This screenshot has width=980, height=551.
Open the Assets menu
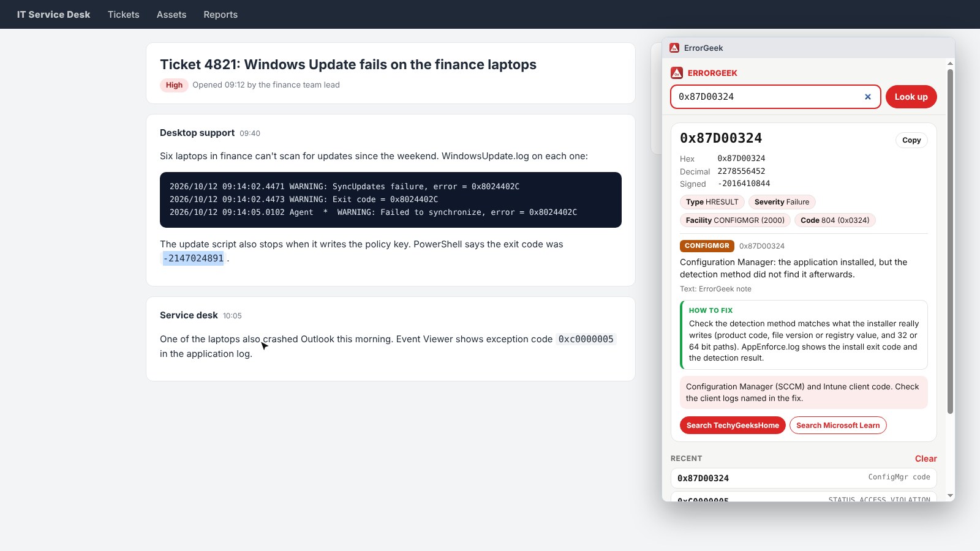(171, 15)
